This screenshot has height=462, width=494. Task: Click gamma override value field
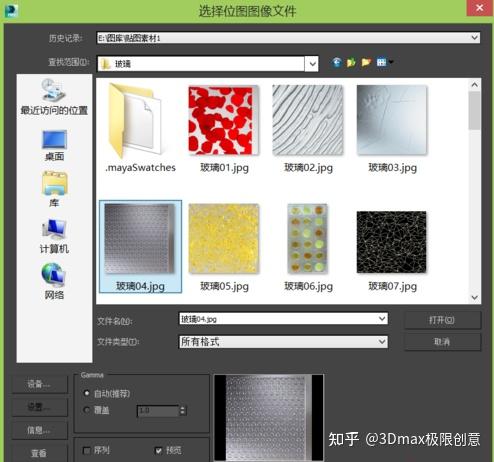tap(158, 410)
